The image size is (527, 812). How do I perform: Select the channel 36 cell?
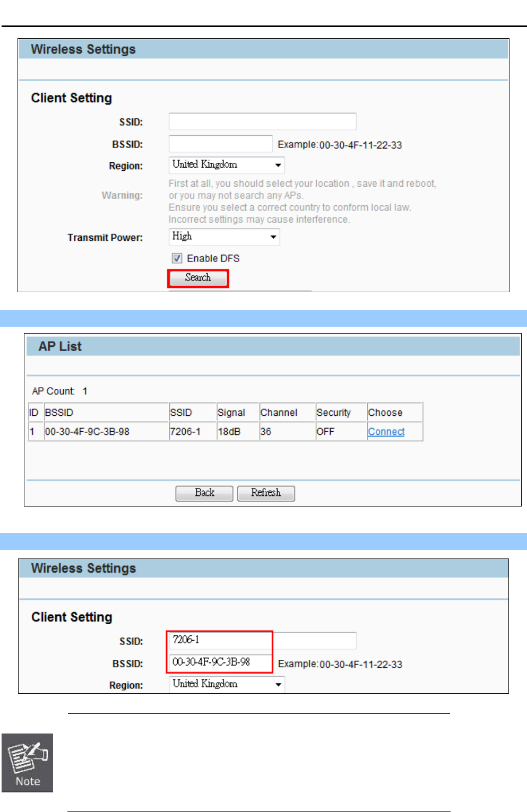(x=287, y=431)
